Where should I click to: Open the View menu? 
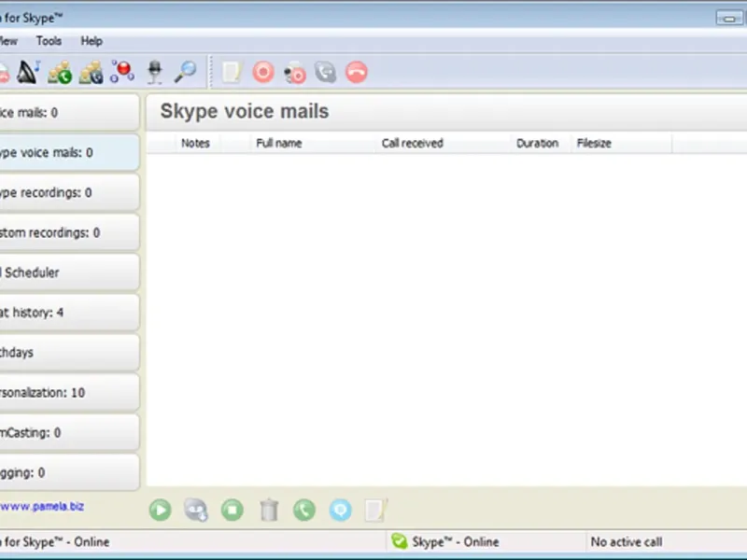8,41
